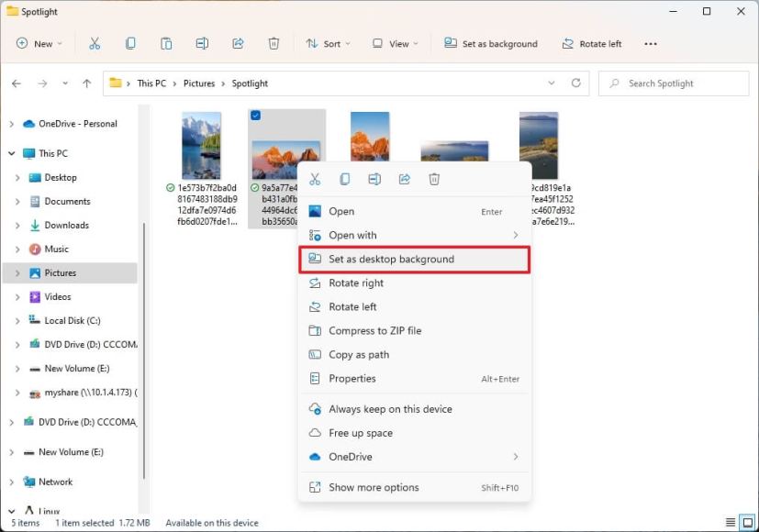The width and height of the screenshot is (759, 532).
Task: Click the context menu Share icon
Action: tap(404, 180)
